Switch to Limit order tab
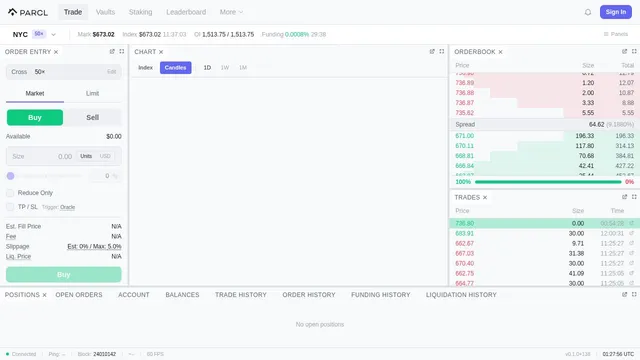 point(93,93)
